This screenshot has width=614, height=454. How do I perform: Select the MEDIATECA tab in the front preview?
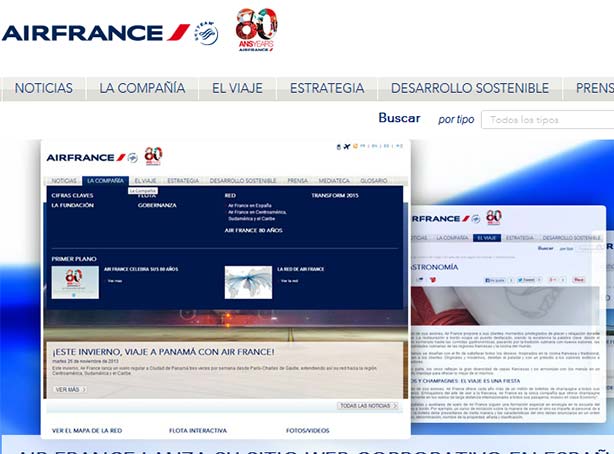point(334,181)
